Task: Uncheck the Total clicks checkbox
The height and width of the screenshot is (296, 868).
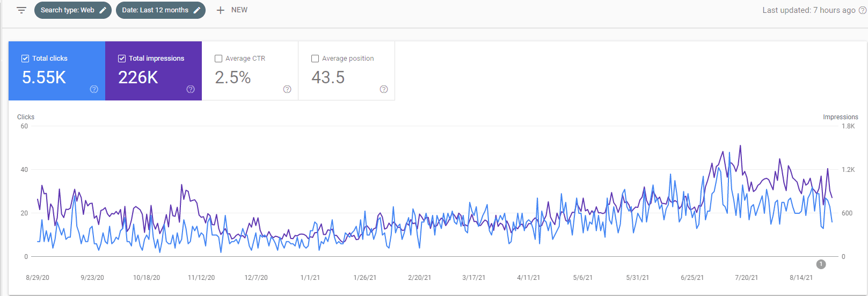Action: [x=25, y=59]
